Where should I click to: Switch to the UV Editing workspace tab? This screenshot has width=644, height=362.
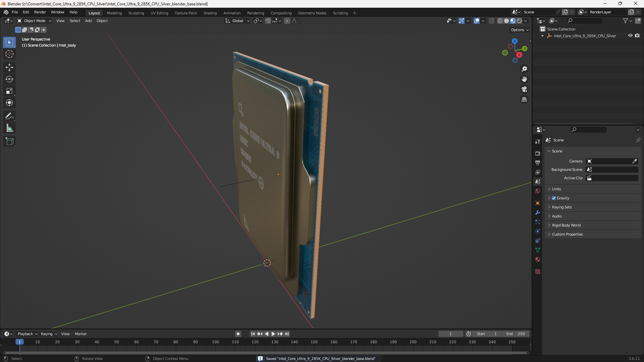159,13
